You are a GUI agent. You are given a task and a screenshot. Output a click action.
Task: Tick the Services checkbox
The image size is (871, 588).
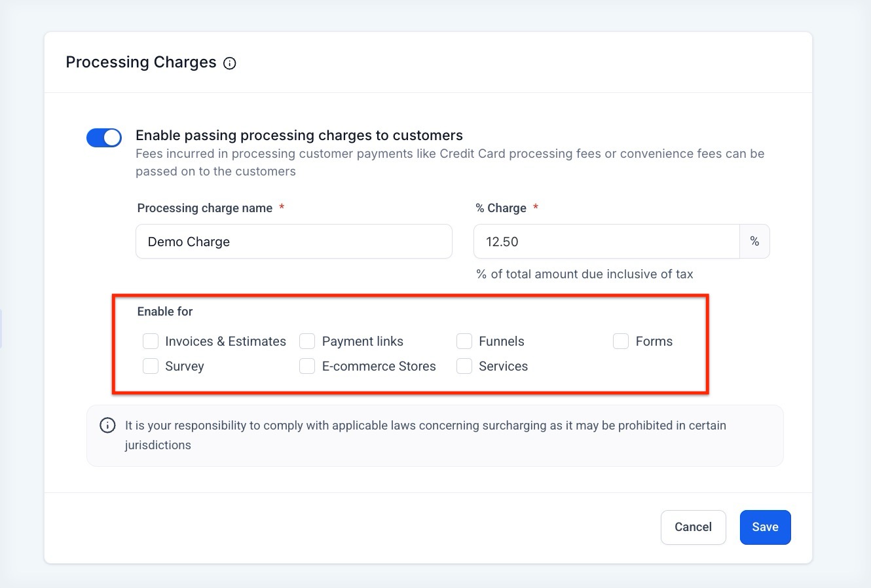tap(464, 366)
